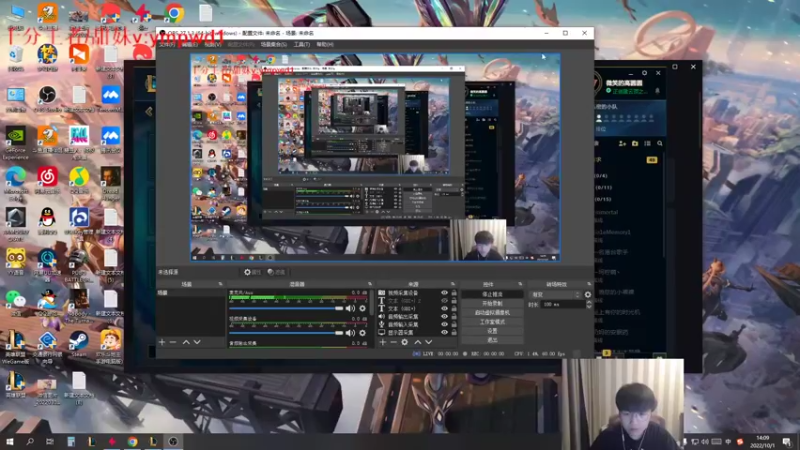Open Windows Start menu
Screen dimensions: 800x450
point(9,441)
